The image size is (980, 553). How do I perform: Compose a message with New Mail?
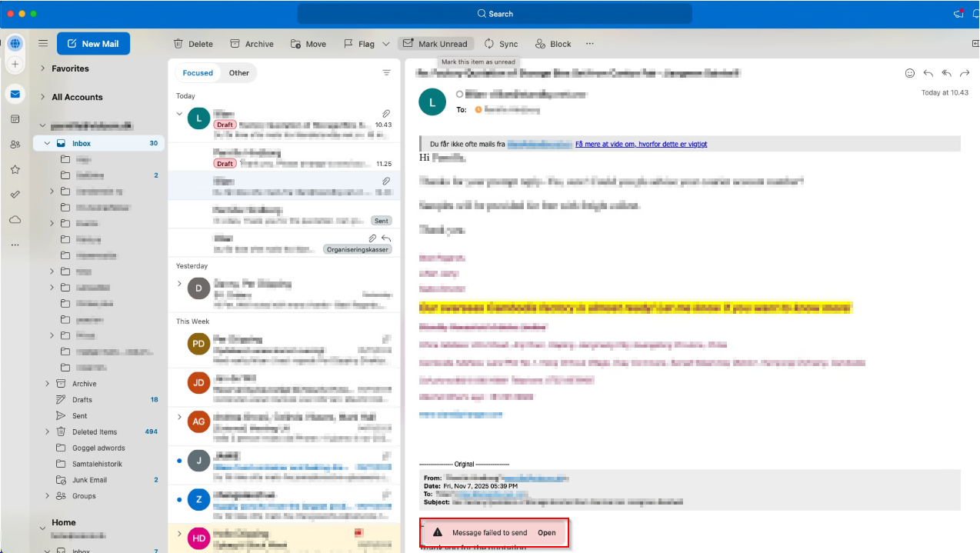[93, 44]
